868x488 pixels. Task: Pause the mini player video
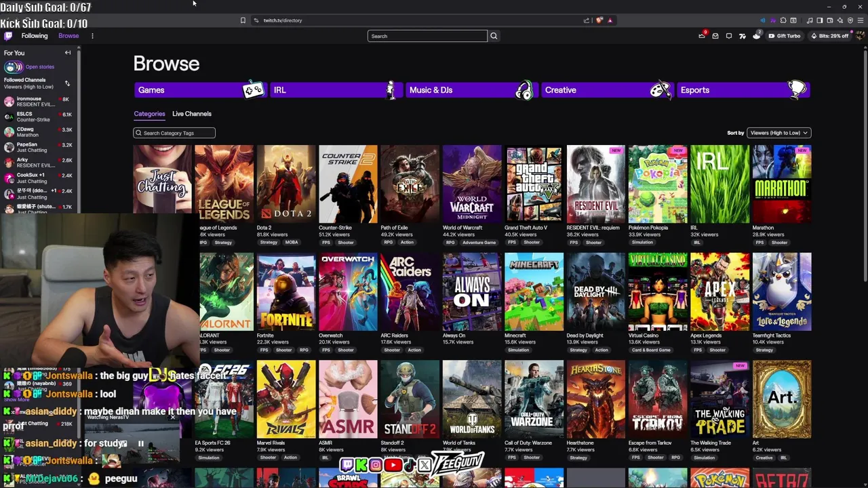click(141, 444)
